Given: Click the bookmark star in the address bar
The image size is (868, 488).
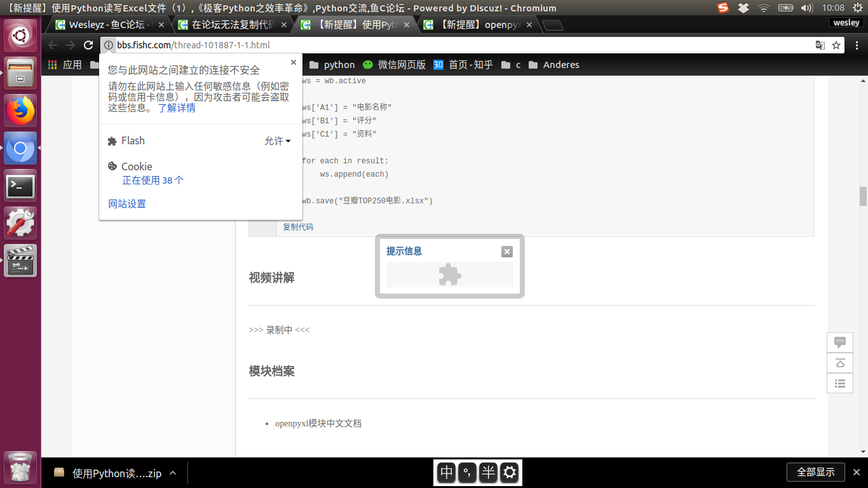Looking at the screenshot, I should click(837, 45).
